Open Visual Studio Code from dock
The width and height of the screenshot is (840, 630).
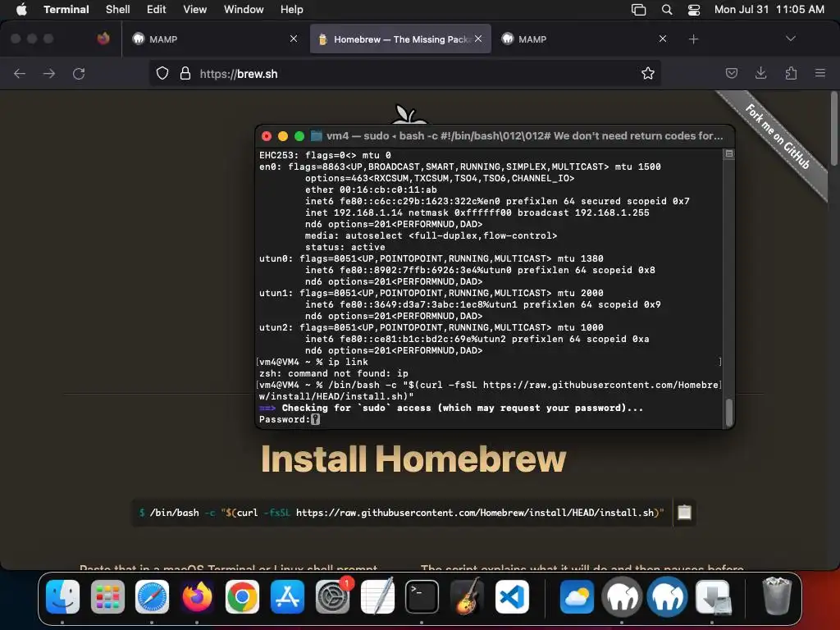[x=512, y=597]
